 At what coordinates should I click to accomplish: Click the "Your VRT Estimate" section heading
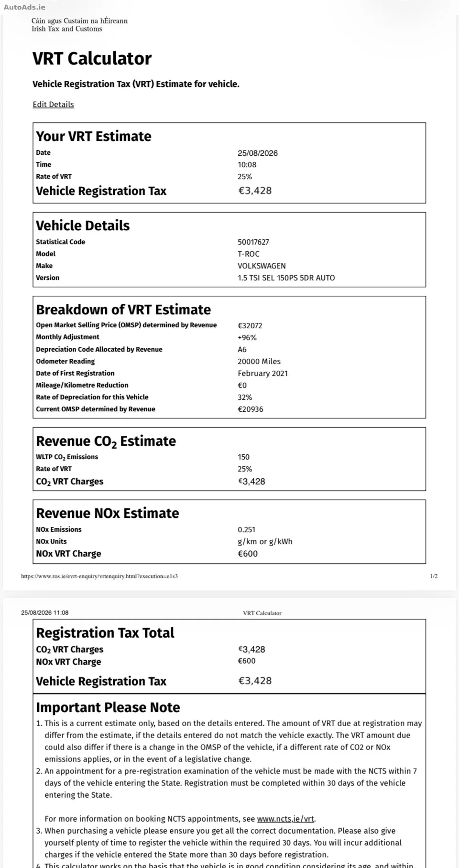(94, 136)
